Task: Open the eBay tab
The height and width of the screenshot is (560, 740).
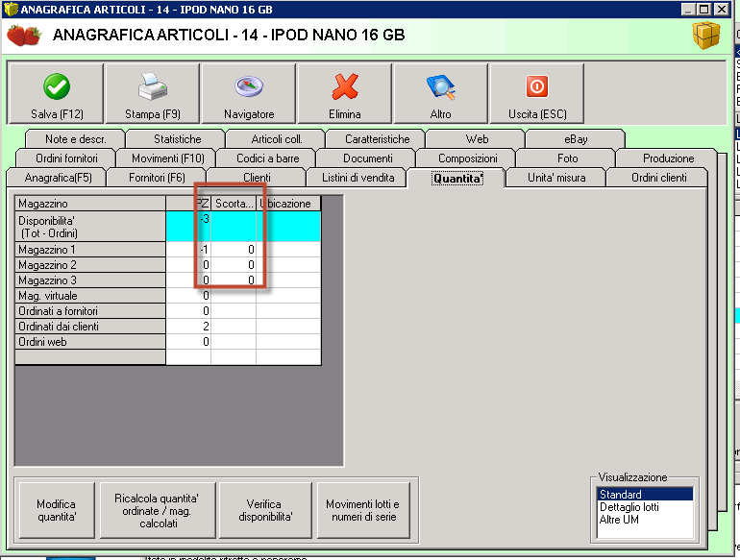Action: tap(576, 139)
